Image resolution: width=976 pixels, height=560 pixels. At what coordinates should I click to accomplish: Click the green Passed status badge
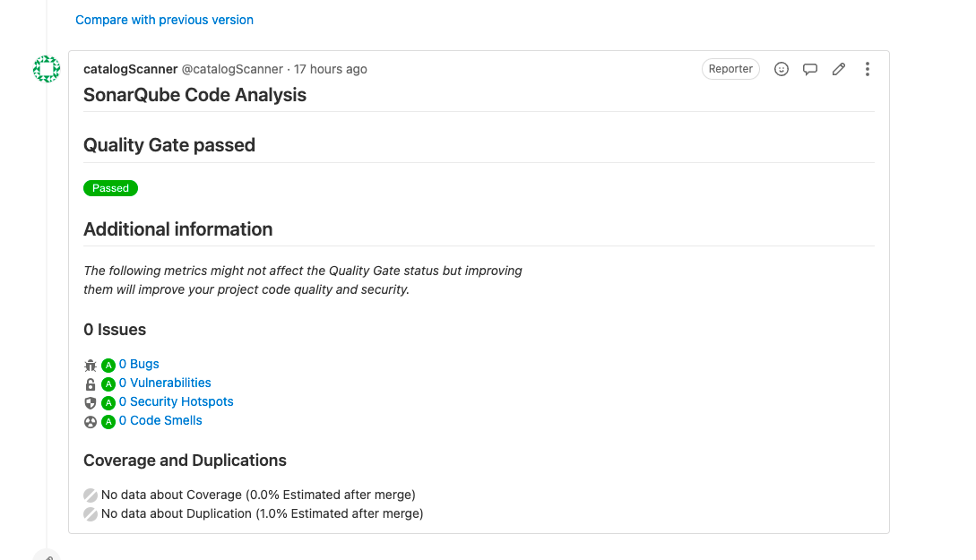point(111,188)
